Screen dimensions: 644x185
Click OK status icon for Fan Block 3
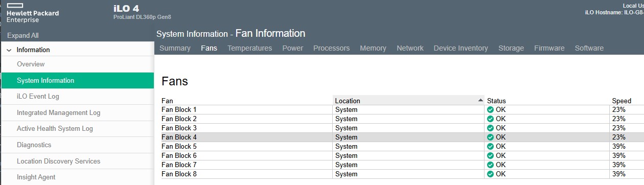pos(490,128)
